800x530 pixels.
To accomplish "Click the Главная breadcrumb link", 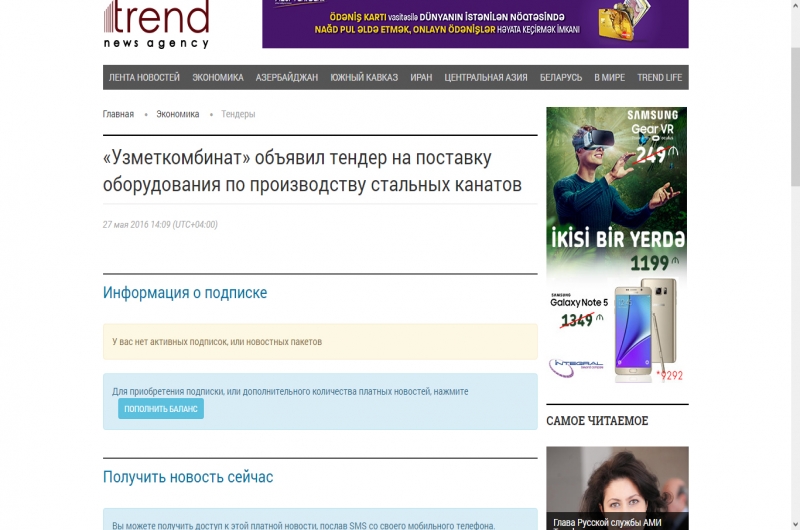I will [x=118, y=114].
